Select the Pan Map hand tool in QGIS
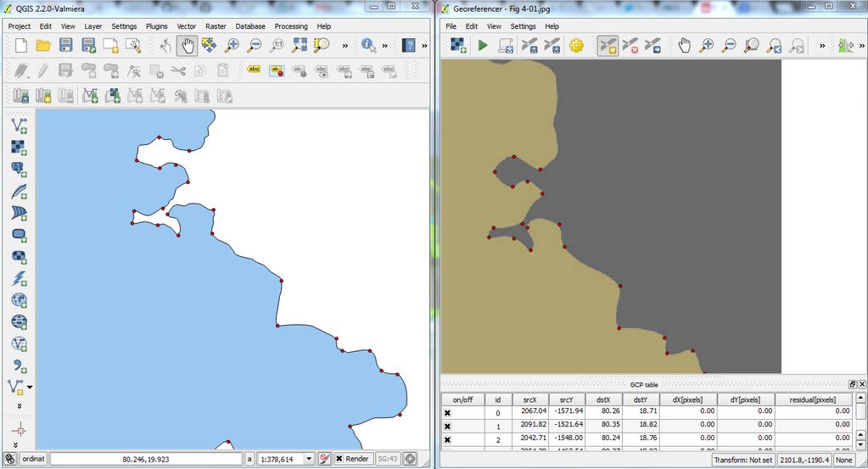The image size is (868, 469). coord(187,46)
